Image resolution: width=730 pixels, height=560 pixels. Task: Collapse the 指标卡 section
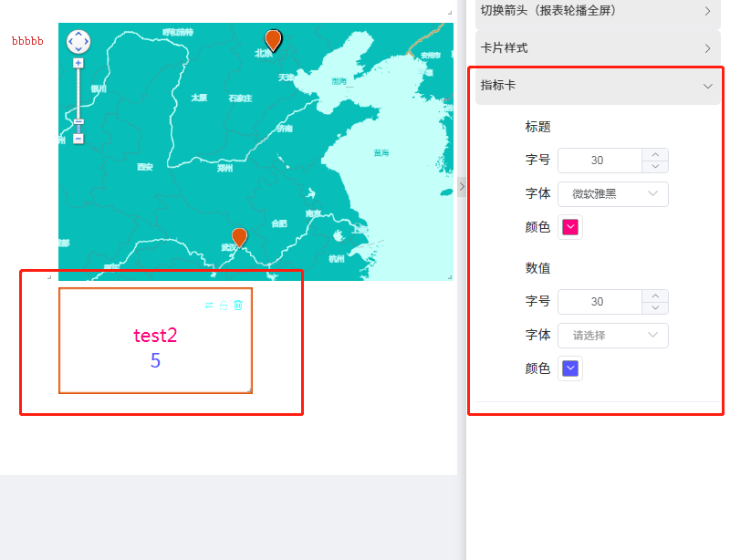coord(598,86)
